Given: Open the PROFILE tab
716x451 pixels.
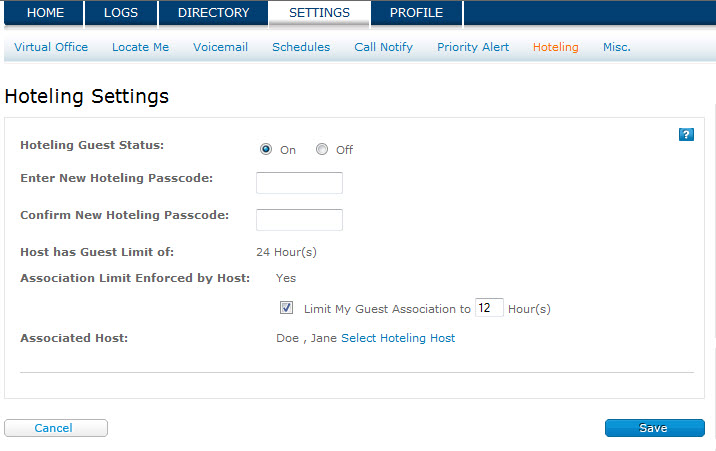Looking at the screenshot, I should coord(416,13).
